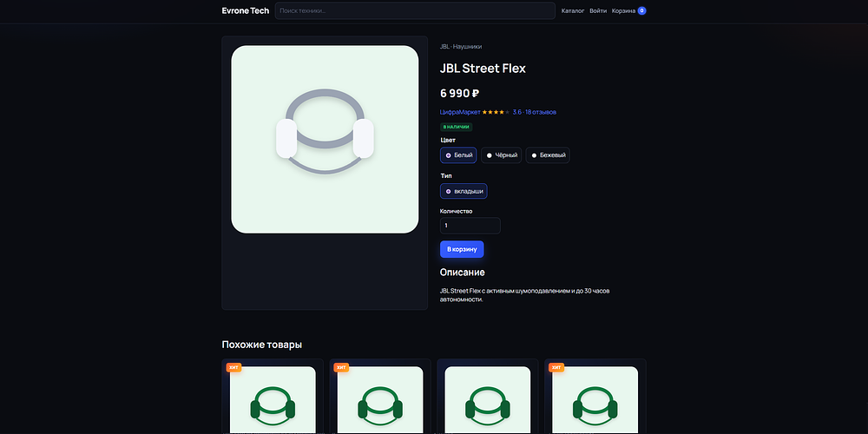Viewport: 868px width, 434px height.
Task: Click the Похожие товары heading
Action: coord(262,345)
